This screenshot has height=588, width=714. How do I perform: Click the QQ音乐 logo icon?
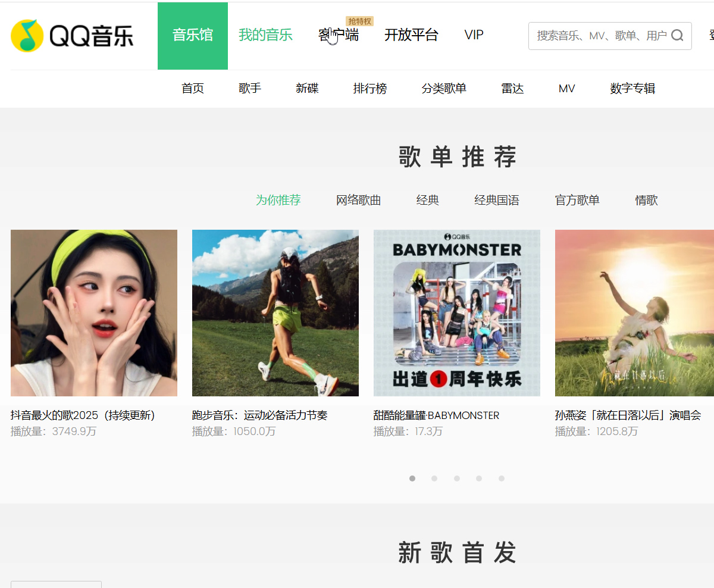coord(27,36)
